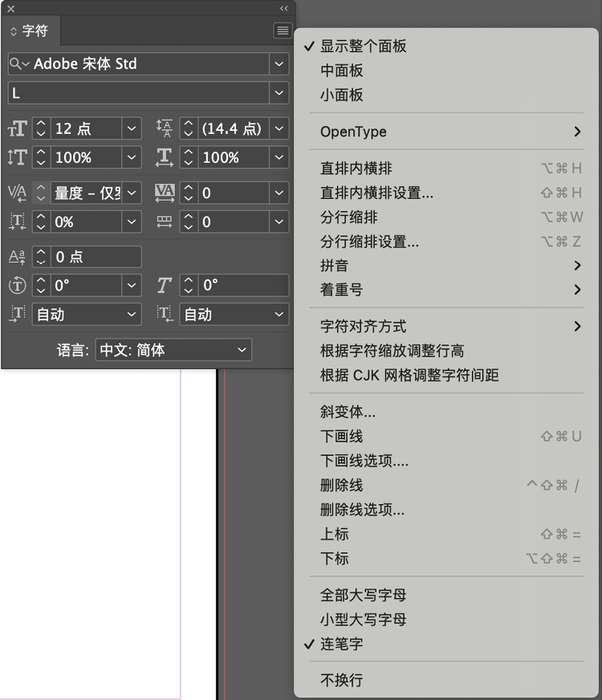Collapse the panel with double-arrow button
This screenshot has width=602, height=700.
tap(283, 8)
